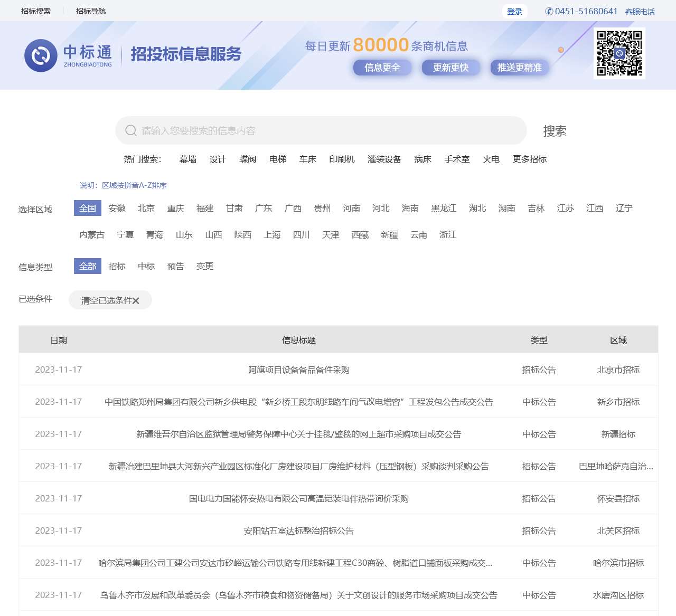Type area: click the search input field
Image resolution: width=676 pixels, height=616 pixels.
point(327,130)
